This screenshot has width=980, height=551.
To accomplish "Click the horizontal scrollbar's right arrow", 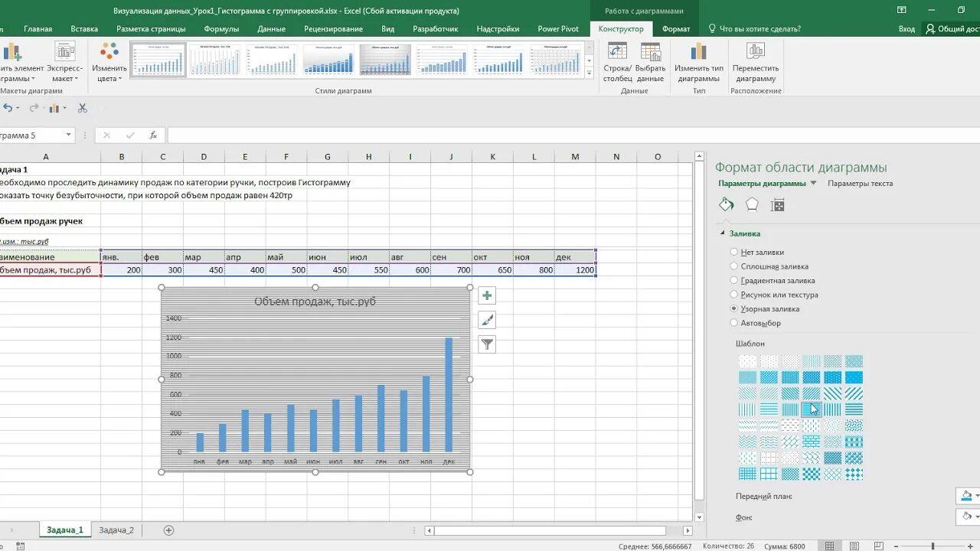I will click(688, 530).
